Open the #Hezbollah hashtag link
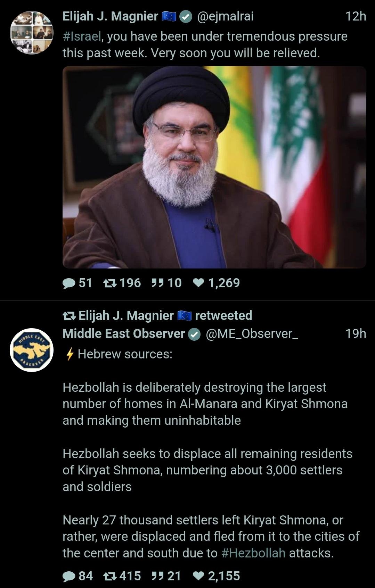 coord(253,553)
